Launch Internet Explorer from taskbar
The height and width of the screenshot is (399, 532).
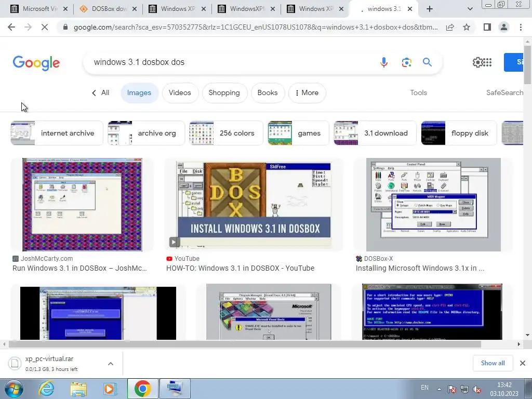tap(46, 389)
